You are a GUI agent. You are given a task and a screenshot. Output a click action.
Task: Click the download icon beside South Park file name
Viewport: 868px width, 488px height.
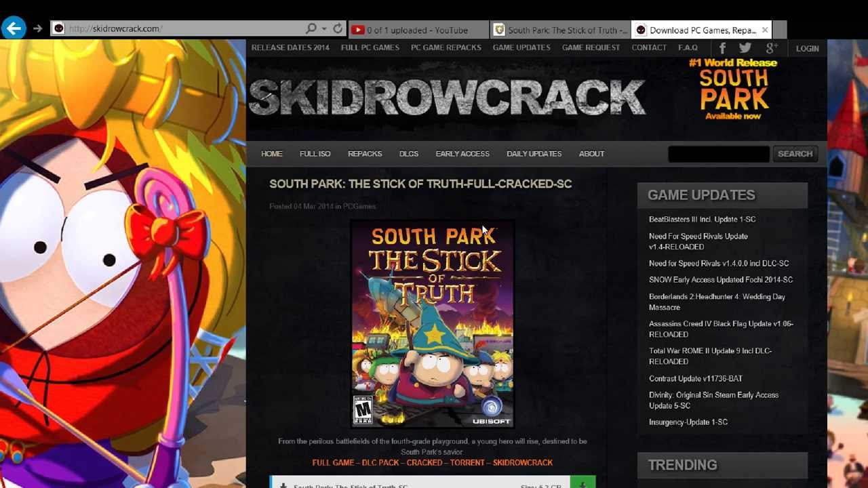pyautogui.click(x=283, y=485)
